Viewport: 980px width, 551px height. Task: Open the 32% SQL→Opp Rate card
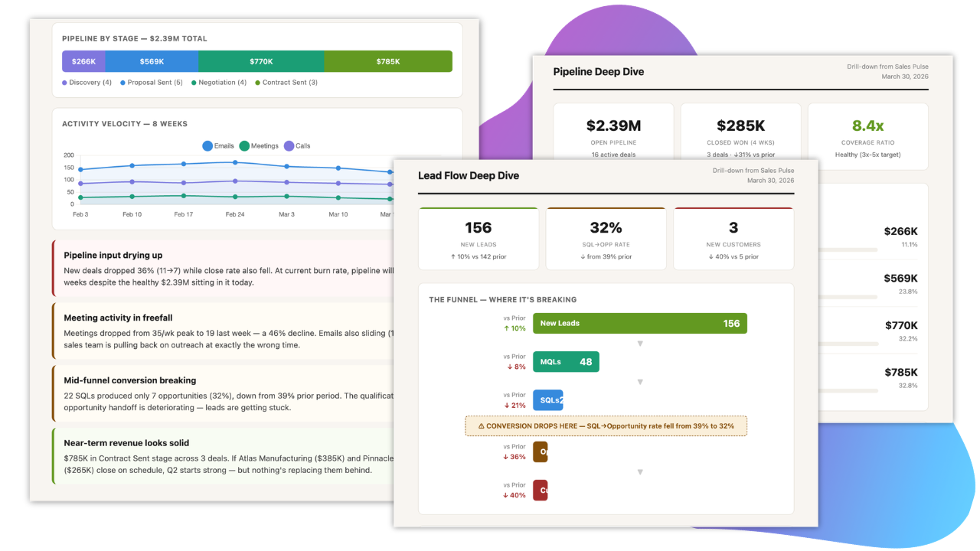pyautogui.click(x=606, y=239)
